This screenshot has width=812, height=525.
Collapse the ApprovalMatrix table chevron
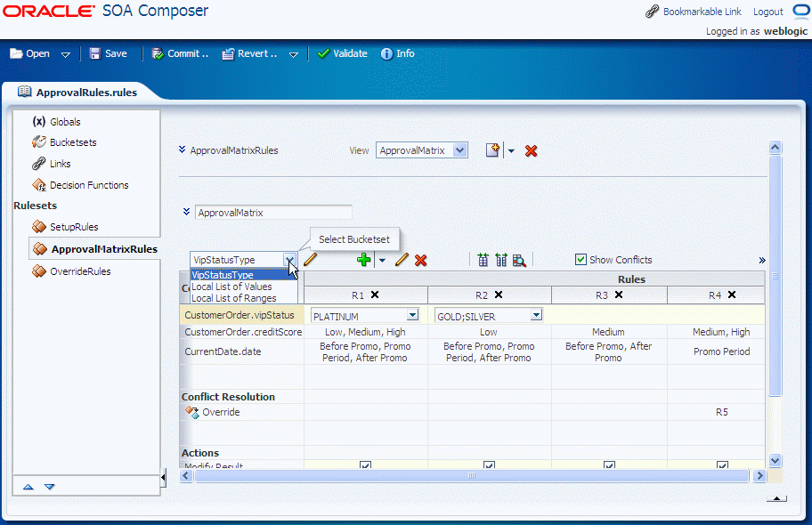186,212
